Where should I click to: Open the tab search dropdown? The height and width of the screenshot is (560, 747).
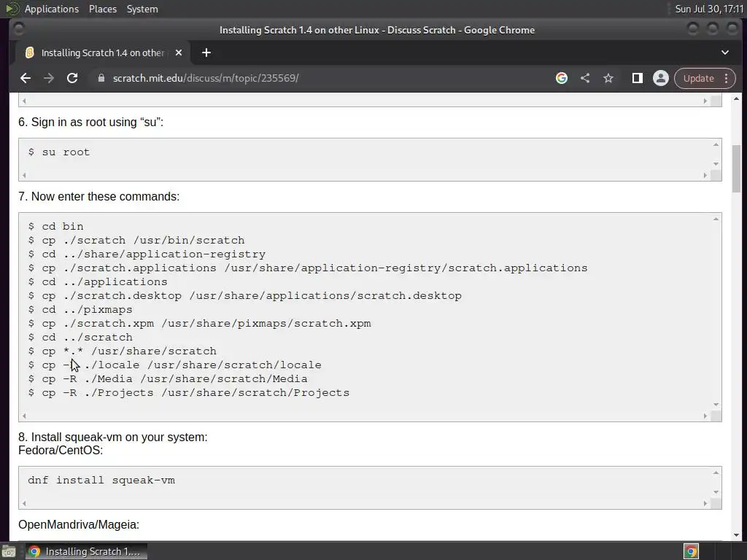[724, 52]
